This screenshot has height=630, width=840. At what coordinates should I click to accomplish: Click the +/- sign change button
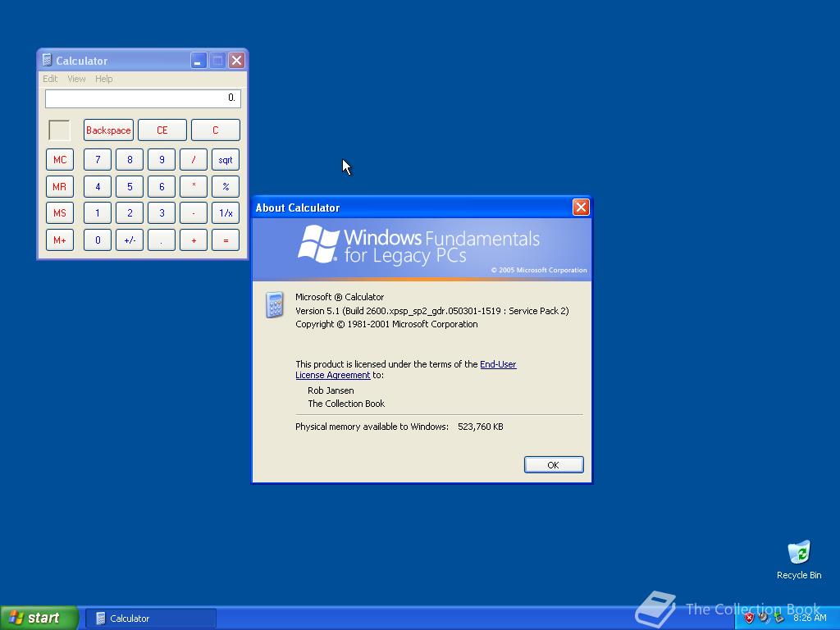[x=130, y=240]
